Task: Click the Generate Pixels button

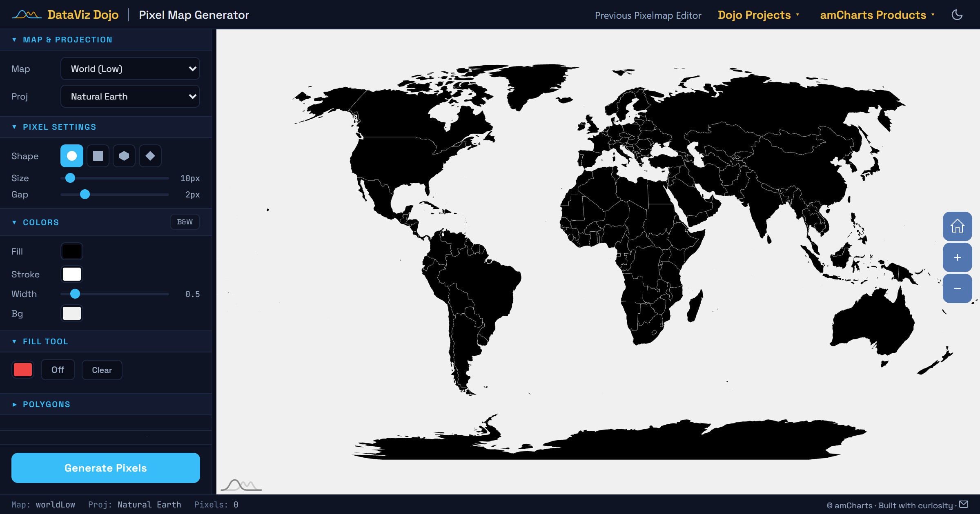Action: click(106, 468)
